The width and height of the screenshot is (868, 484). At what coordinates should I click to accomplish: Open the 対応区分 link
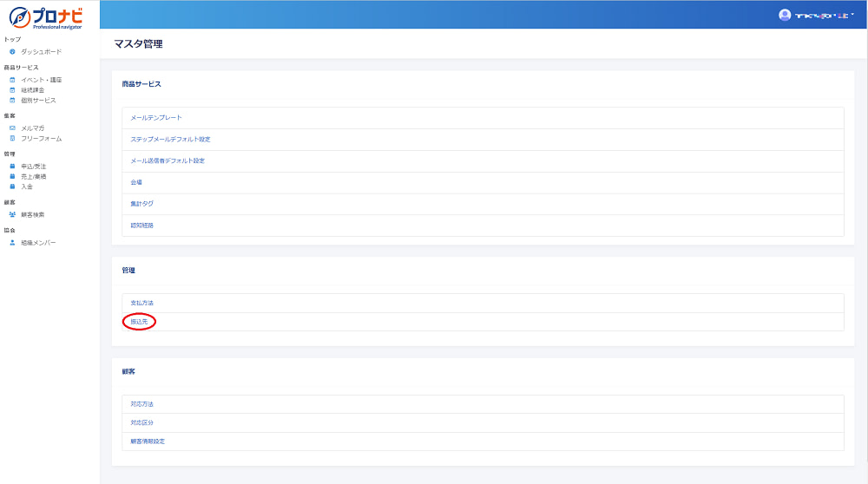pyautogui.click(x=141, y=422)
